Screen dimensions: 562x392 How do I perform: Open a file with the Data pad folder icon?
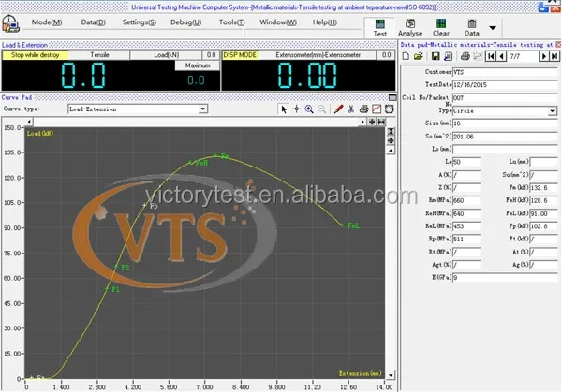pyautogui.click(x=419, y=56)
